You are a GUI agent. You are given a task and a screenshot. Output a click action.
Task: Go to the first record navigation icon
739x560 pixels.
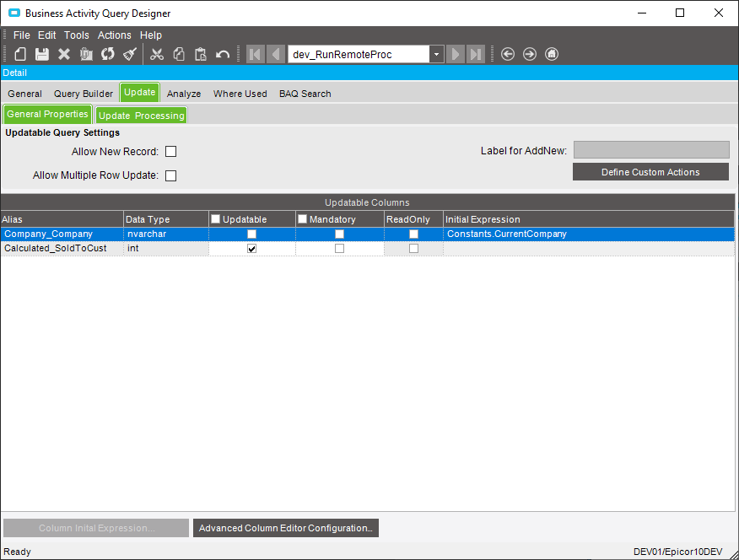point(256,54)
